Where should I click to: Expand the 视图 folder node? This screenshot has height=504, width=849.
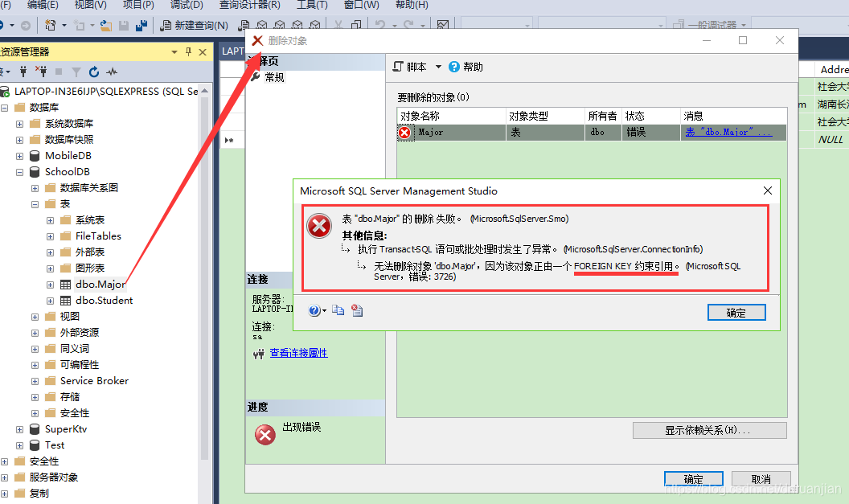click(35, 318)
